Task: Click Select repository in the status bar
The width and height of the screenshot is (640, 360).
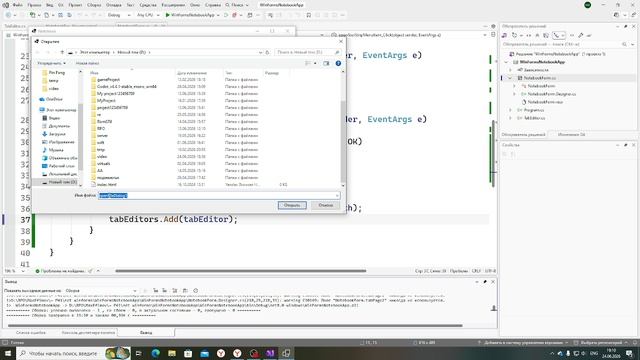Action: point(603,343)
